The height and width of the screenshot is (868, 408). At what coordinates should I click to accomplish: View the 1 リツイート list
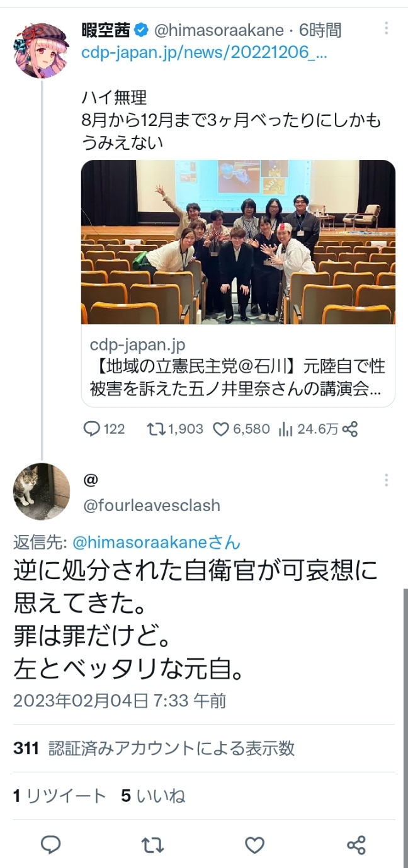(x=60, y=796)
